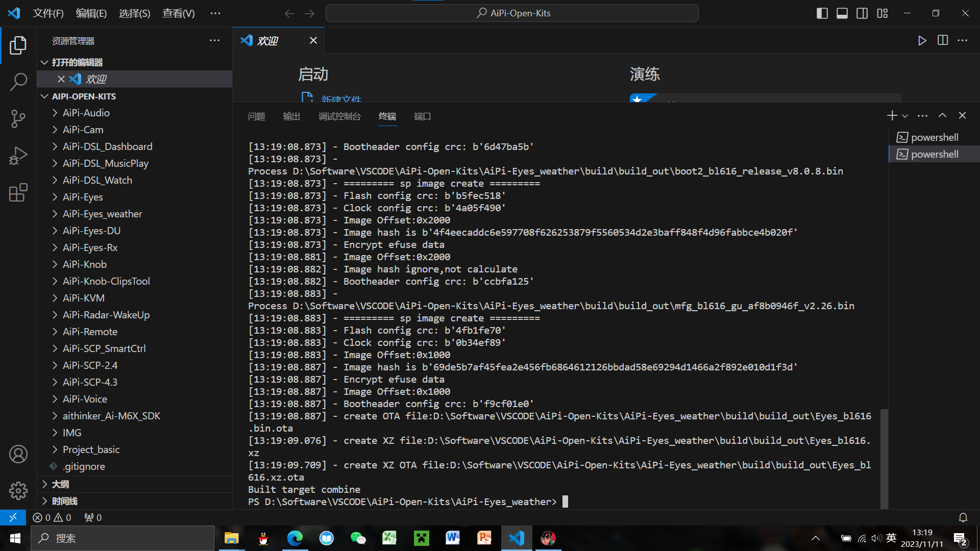Image resolution: width=980 pixels, height=551 pixels.
Task: Create a new terminal with plus icon
Action: [x=892, y=116]
